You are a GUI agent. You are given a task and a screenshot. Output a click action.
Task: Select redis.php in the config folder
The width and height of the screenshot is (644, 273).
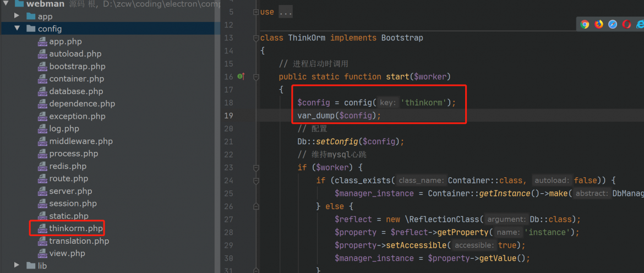68,166
